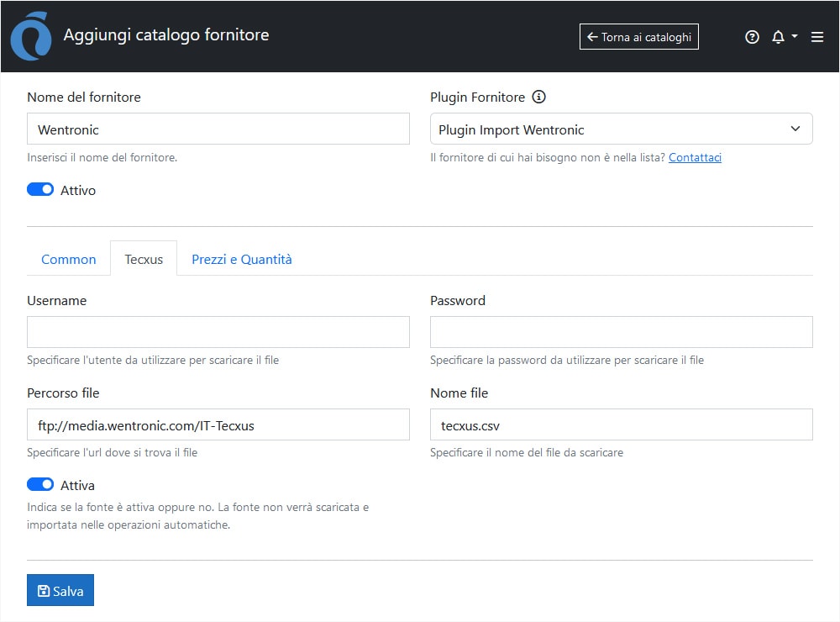The image size is (840, 622).
Task: Select the Tecxus tab
Action: 144,259
